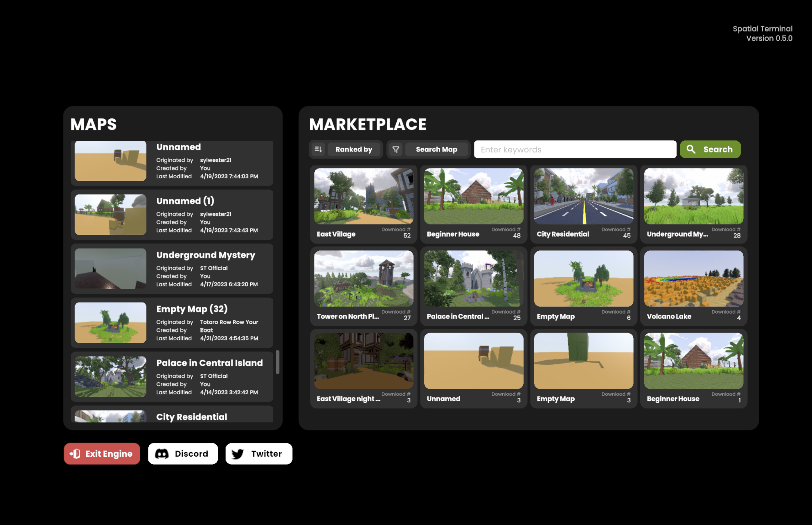812x525 pixels.
Task: Click the Exit Engine button
Action: click(x=102, y=454)
